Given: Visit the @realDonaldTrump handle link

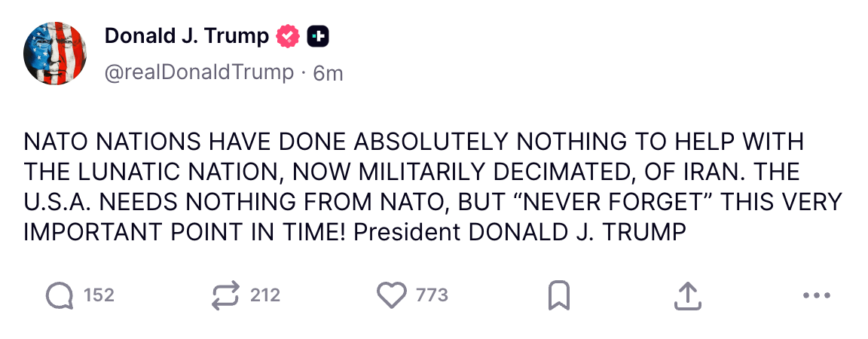Looking at the screenshot, I should coord(199,72).
